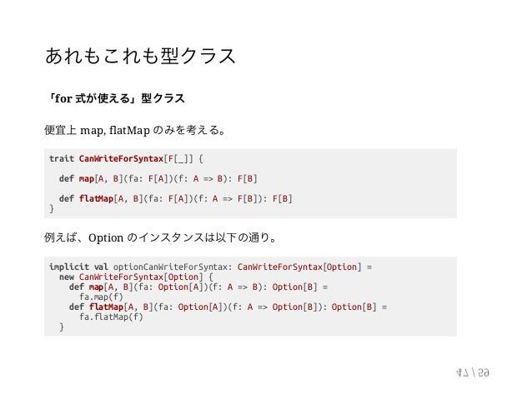The height and width of the screenshot is (399, 532).
Task: Click the sentence 便宜上 map, flatMap のみを考える。
Action: coord(135,130)
